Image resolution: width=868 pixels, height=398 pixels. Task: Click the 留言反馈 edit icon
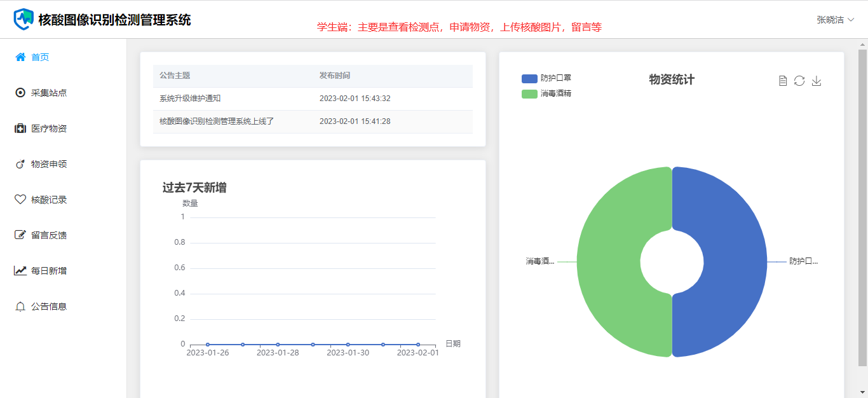click(20, 235)
